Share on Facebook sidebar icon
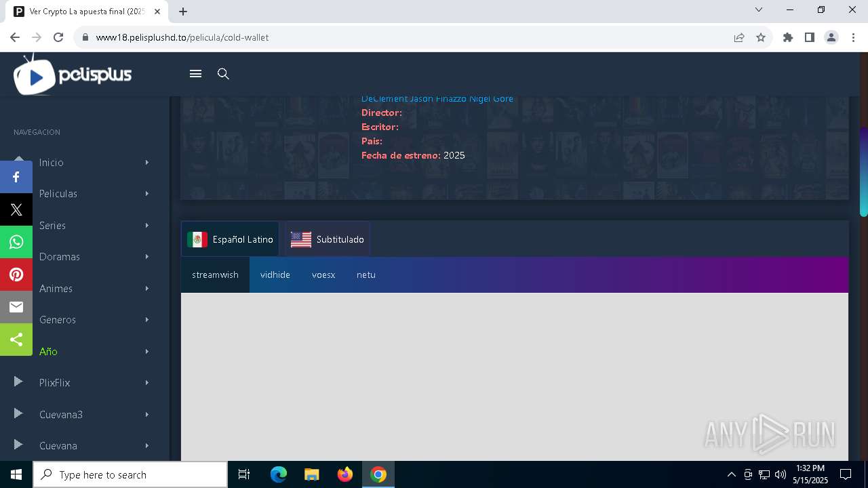The image size is (868, 488). click(16, 177)
